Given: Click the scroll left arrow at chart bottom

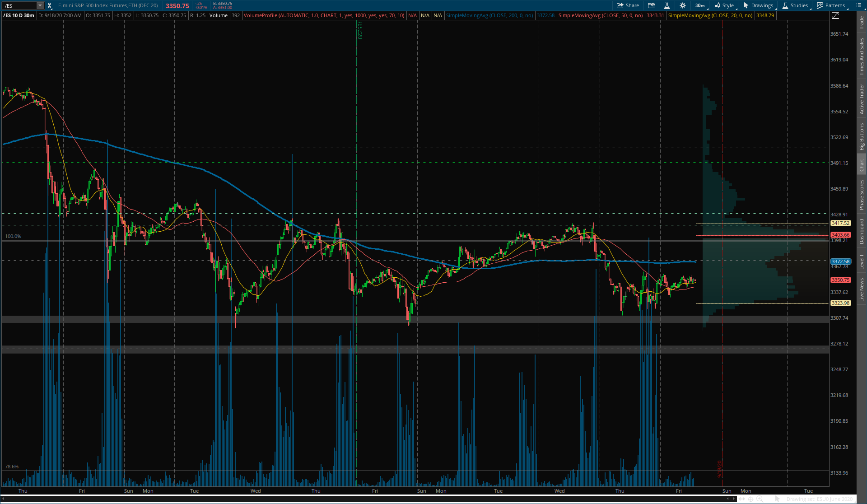Looking at the screenshot, I should click(3, 499).
